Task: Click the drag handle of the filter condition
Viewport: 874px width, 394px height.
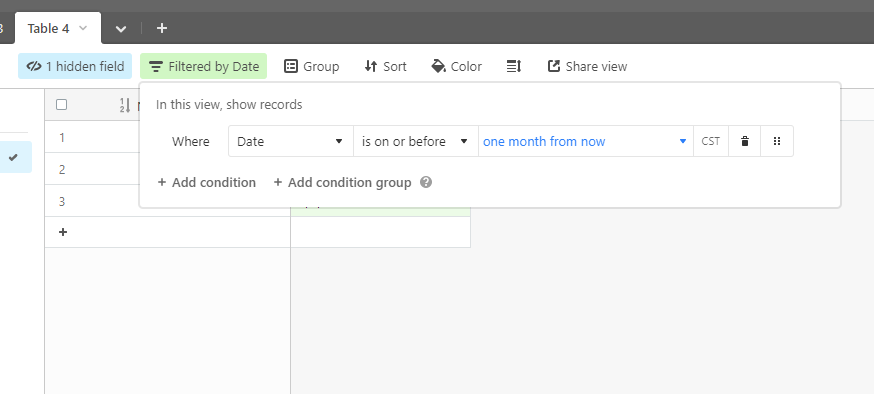Action: 776,142
